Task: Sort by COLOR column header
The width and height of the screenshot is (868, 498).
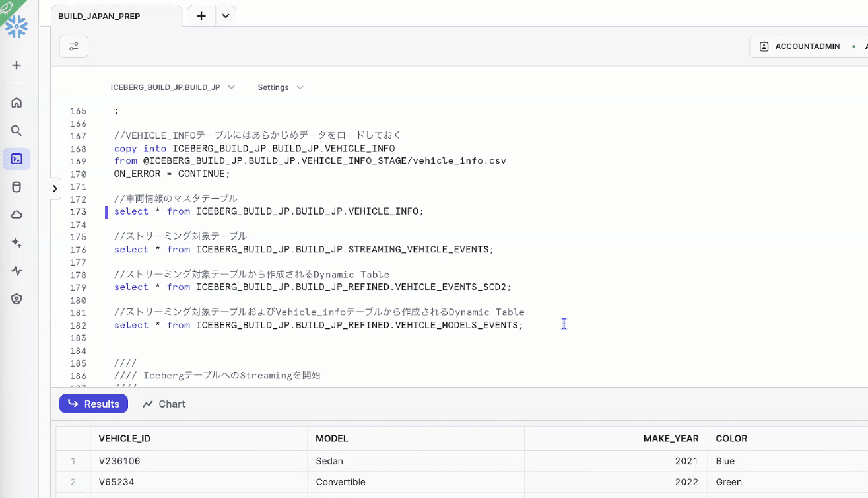Action: tap(787, 438)
